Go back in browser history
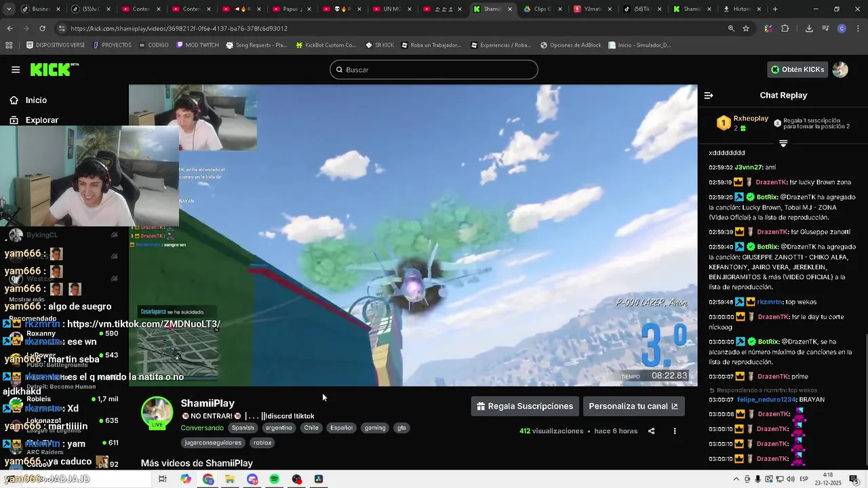868x488 pixels. 9,28
